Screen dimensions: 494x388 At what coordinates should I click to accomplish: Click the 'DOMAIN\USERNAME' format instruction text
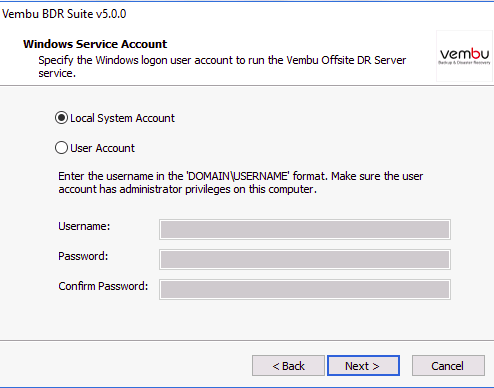(240, 176)
